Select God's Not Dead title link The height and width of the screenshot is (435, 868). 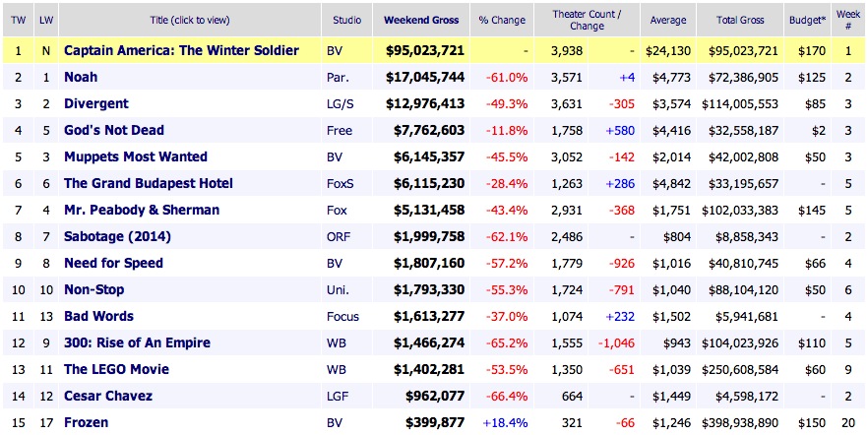coord(114,130)
